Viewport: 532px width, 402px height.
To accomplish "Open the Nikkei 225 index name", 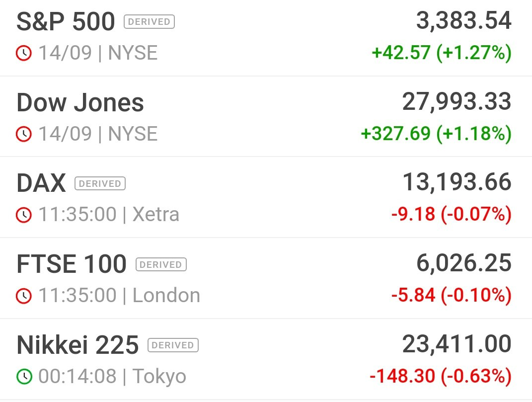I will pyautogui.click(x=77, y=345).
